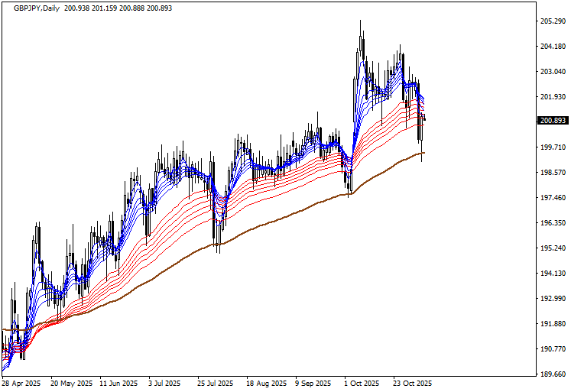571x392 pixels.
Task: Select the 197.430 price axis label
Action: pyautogui.click(x=552, y=198)
